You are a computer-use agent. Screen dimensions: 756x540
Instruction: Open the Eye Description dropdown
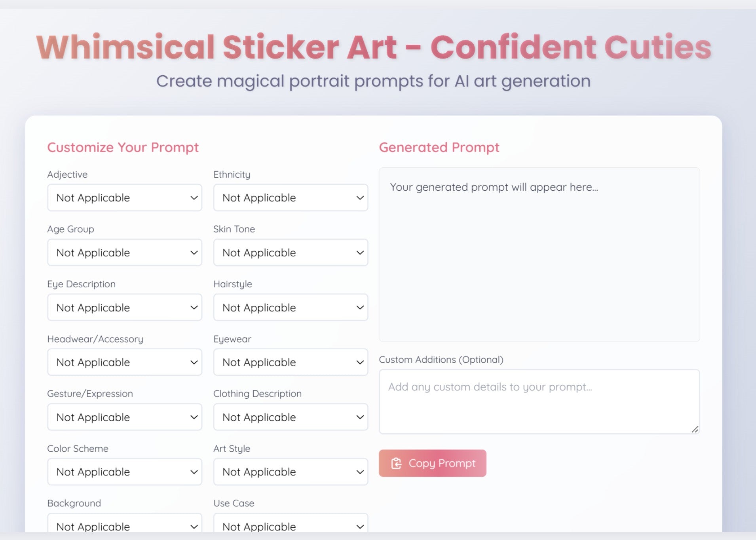[x=125, y=308]
